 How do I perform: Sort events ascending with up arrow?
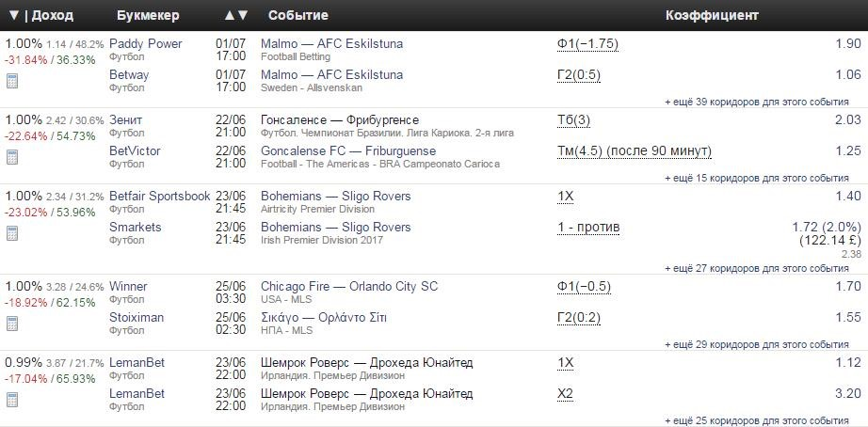coord(230,15)
